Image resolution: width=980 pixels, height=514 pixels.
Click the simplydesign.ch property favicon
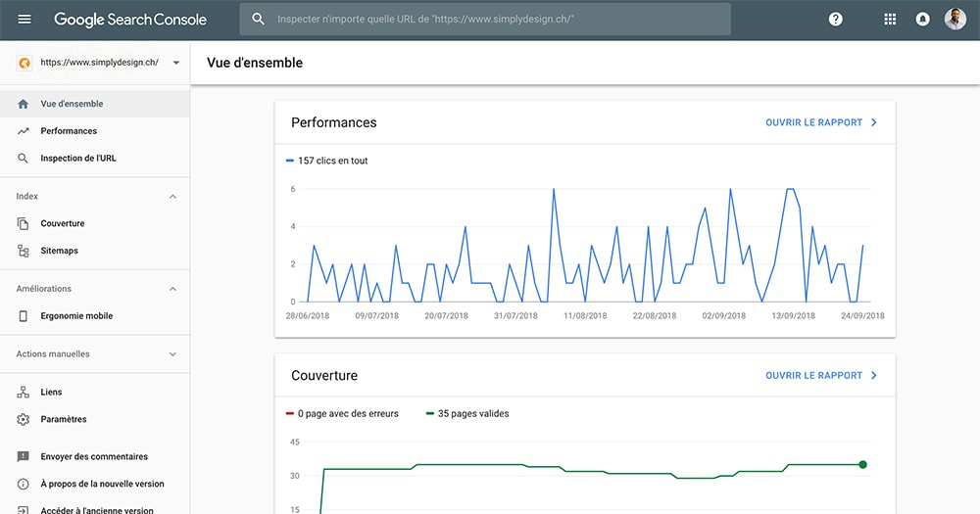(24, 63)
